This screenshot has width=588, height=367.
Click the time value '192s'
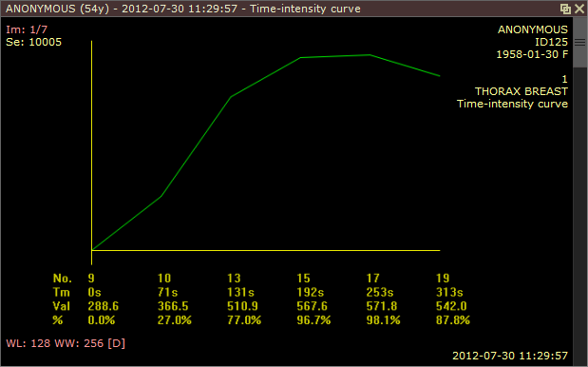coord(311,292)
